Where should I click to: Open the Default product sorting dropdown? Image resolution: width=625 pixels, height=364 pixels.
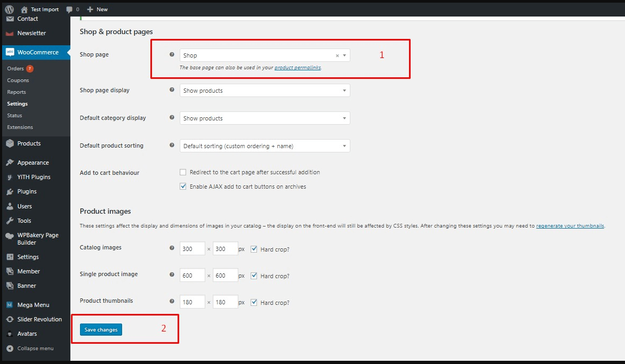tap(265, 146)
